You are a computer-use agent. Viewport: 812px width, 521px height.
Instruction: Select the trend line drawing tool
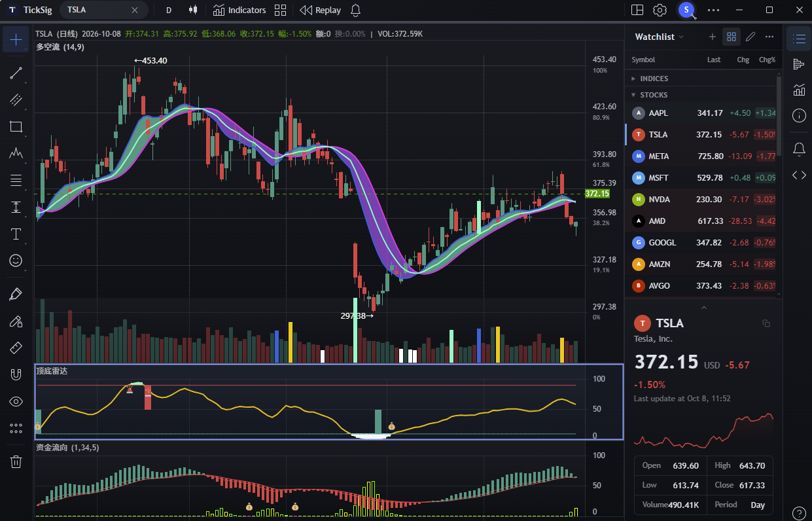click(x=16, y=73)
